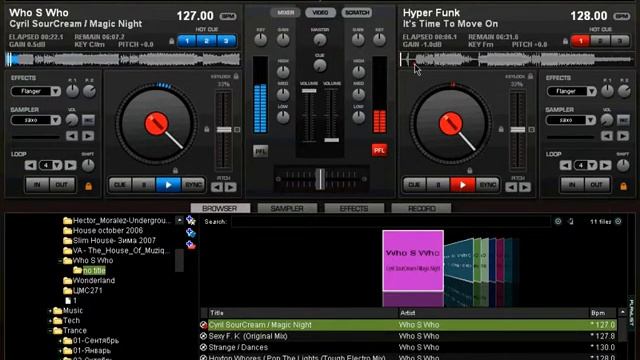Toggle left channel PFL headphone cue
640x360 pixels.
point(260,151)
